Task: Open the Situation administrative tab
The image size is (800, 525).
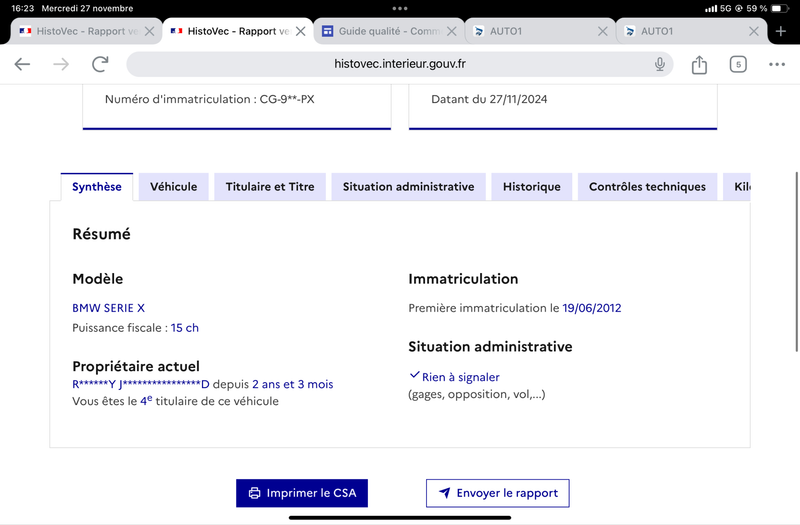Action: (x=408, y=187)
